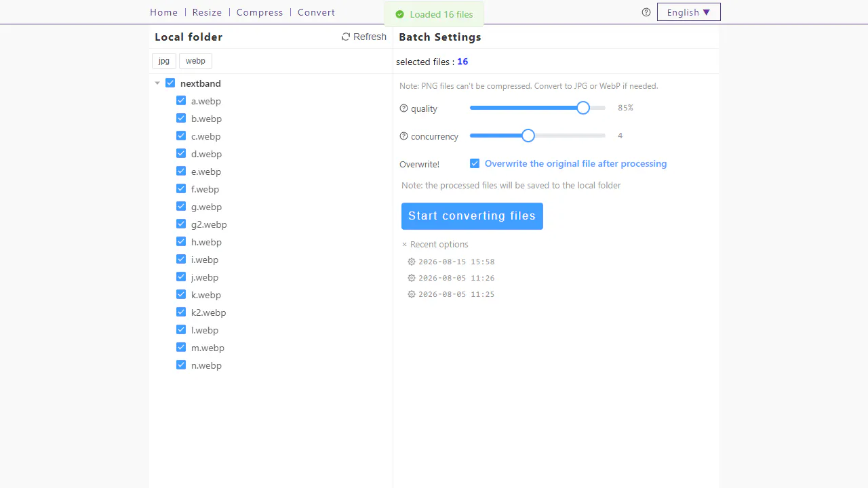Load recent option 2026-08-15 15:58

(x=456, y=262)
